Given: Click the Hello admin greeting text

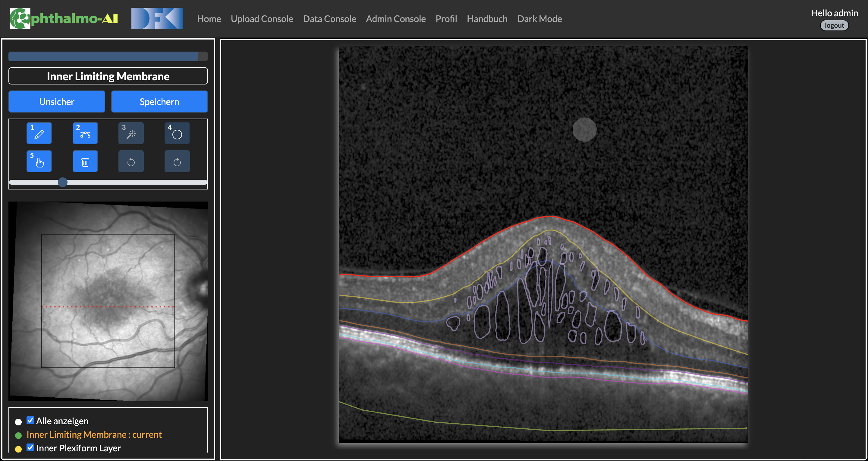Looking at the screenshot, I should click(x=834, y=13).
